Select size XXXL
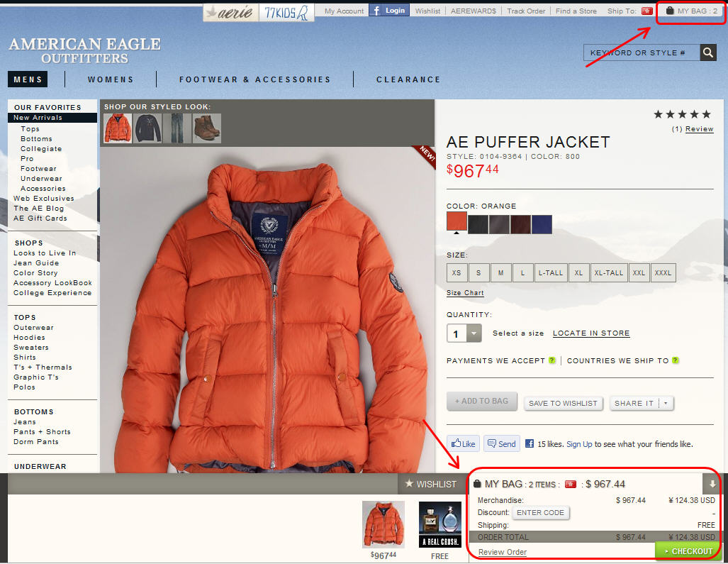 coord(663,272)
